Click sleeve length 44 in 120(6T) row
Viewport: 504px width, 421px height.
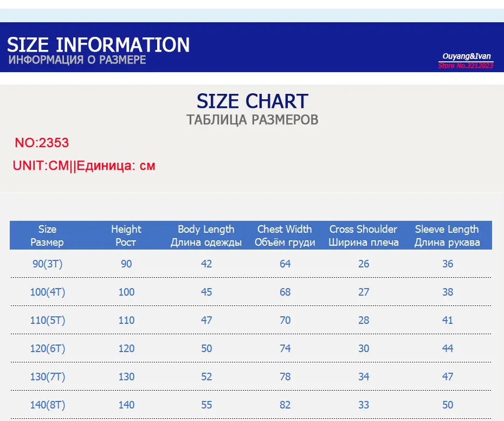pos(448,348)
